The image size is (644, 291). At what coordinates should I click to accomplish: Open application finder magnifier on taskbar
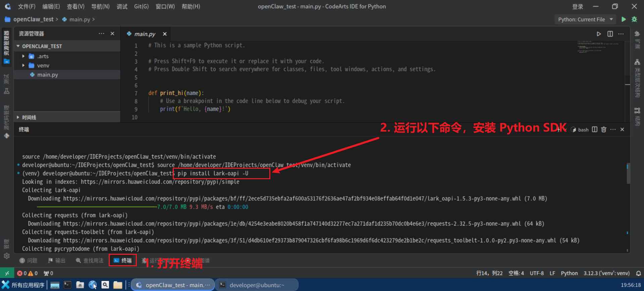tap(105, 285)
